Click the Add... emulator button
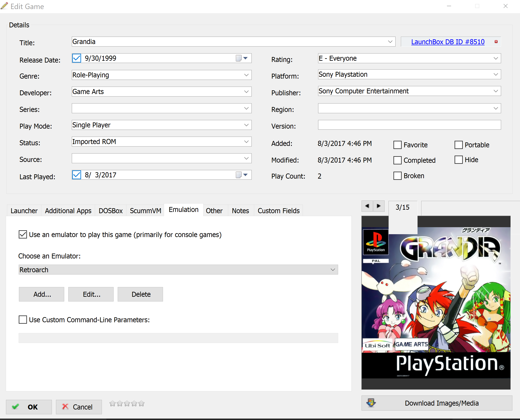 pyautogui.click(x=42, y=294)
